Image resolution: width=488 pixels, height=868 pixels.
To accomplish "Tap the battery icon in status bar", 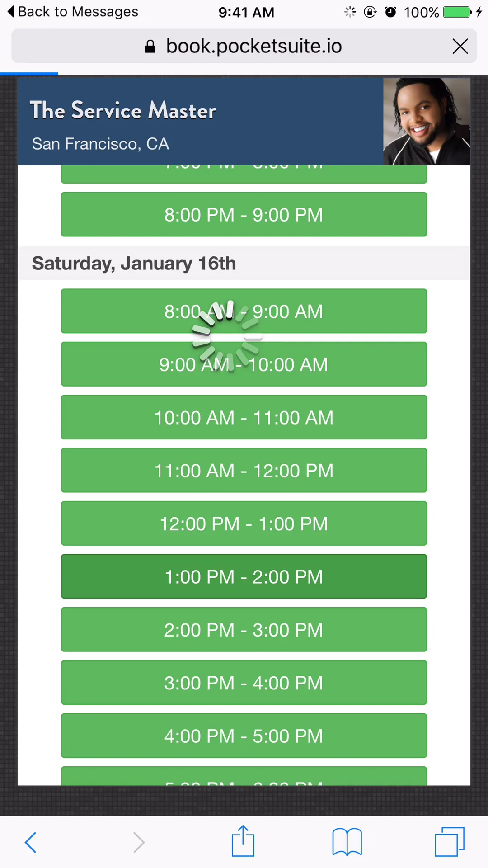I will click(457, 12).
